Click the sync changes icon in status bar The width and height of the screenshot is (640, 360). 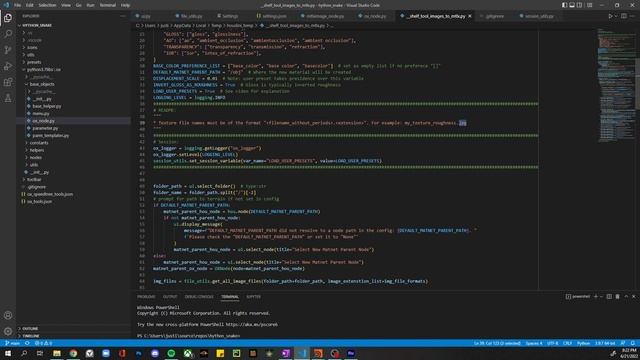click(27, 343)
